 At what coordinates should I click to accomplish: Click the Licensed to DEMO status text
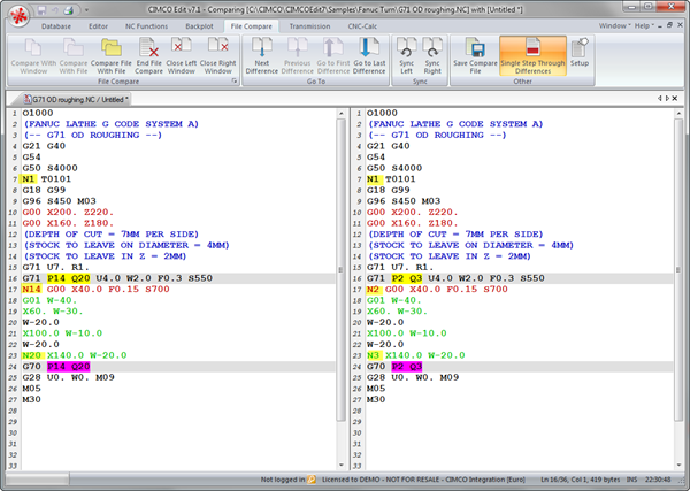[423, 480]
